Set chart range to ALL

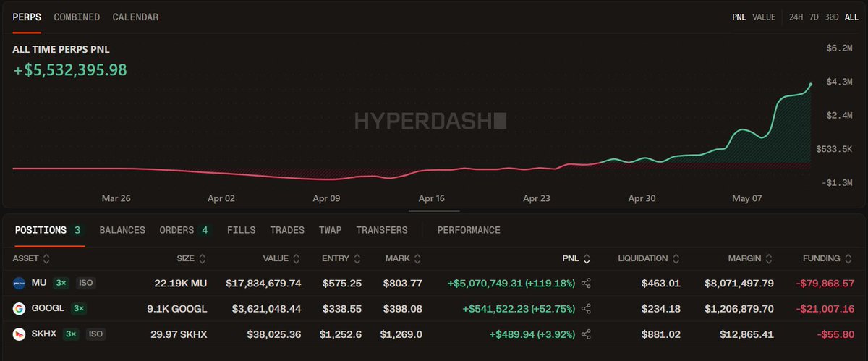pos(851,17)
